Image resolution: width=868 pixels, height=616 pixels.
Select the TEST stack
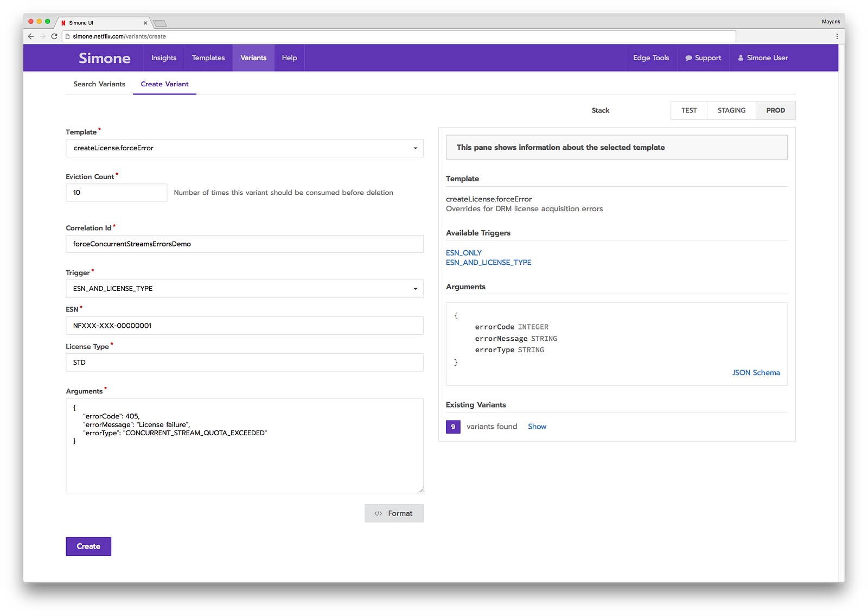coord(689,110)
